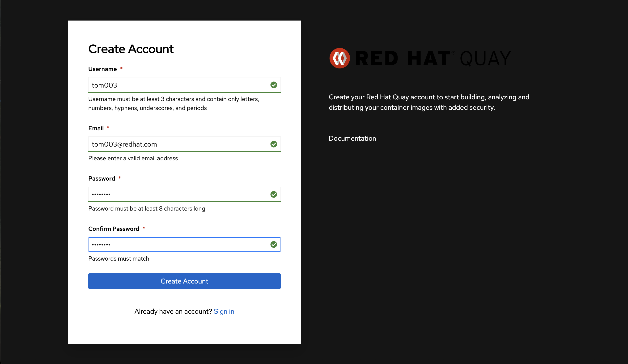Click the Username field label
The image size is (628, 364).
coord(102,69)
